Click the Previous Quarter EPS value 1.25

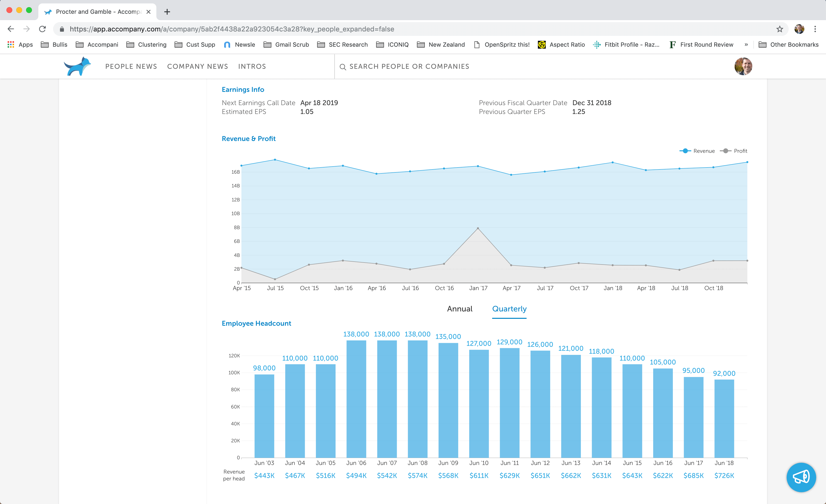click(x=579, y=112)
